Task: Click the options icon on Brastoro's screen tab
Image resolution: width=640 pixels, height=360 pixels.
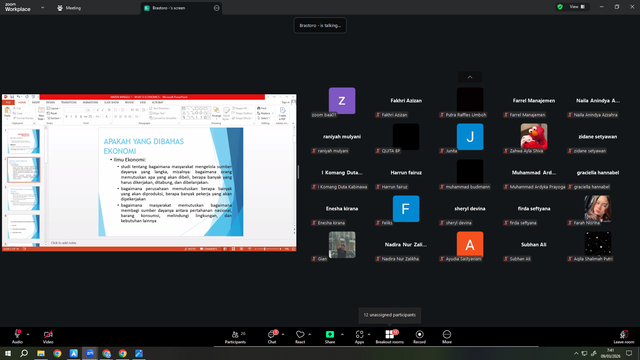Action: (x=216, y=8)
